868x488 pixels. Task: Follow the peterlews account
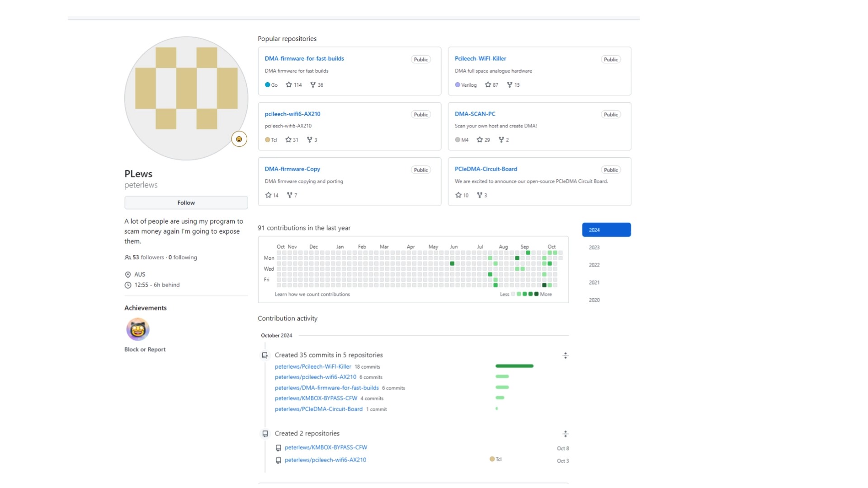186,203
